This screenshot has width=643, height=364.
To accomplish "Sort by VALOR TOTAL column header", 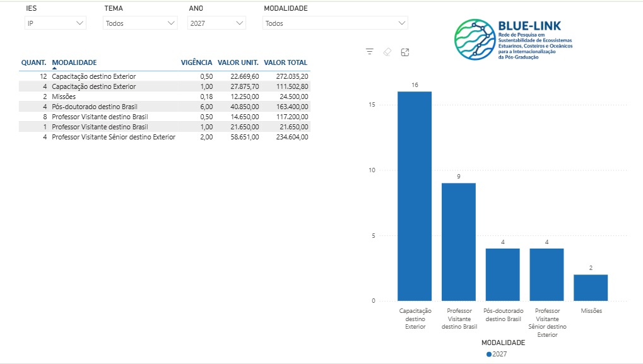I will [x=285, y=62].
